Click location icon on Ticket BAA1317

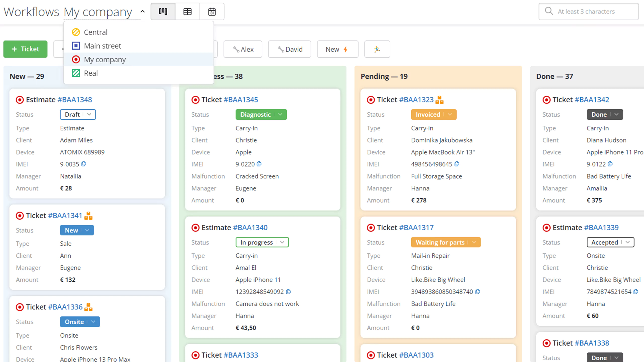pos(371,228)
